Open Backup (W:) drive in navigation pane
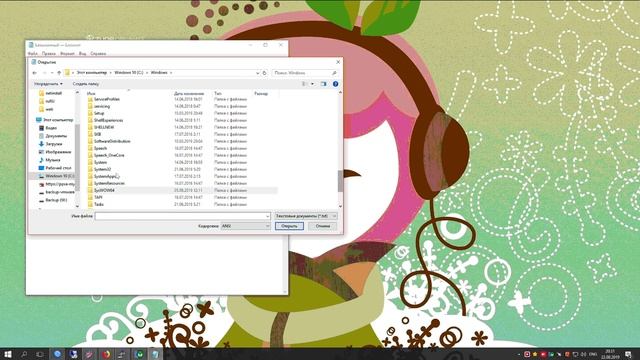This screenshot has width=640, height=360. pos(56,200)
